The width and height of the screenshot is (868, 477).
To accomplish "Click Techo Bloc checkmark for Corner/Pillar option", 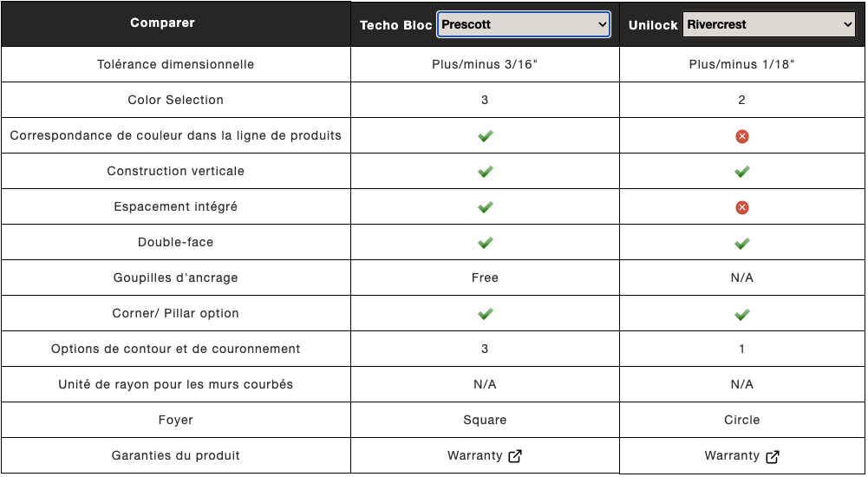I will 485,314.
